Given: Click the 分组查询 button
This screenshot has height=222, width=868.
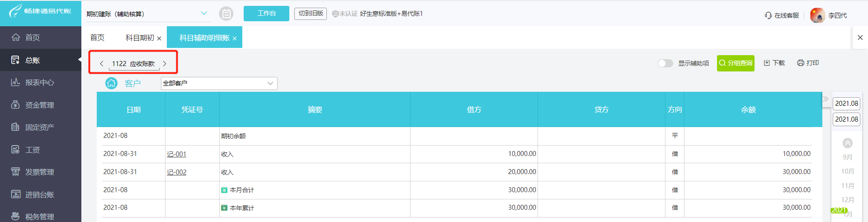Looking at the screenshot, I should pyautogui.click(x=736, y=63).
